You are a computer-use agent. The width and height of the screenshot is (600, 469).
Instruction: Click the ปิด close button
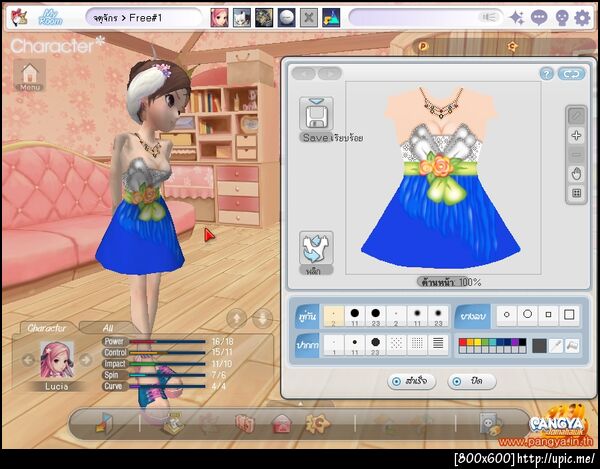click(x=472, y=381)
